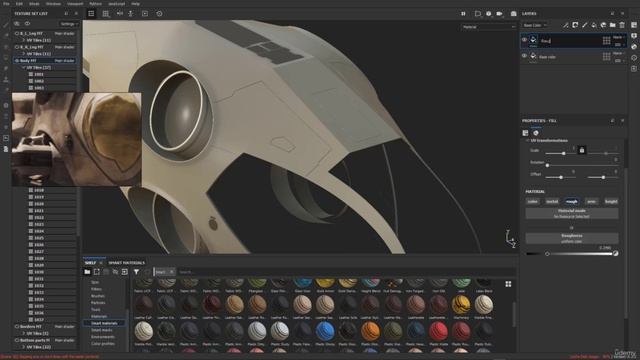This screenshot has height=360, width=640.
Task: Click the Material mode button
Action: (x=572, y=213)
